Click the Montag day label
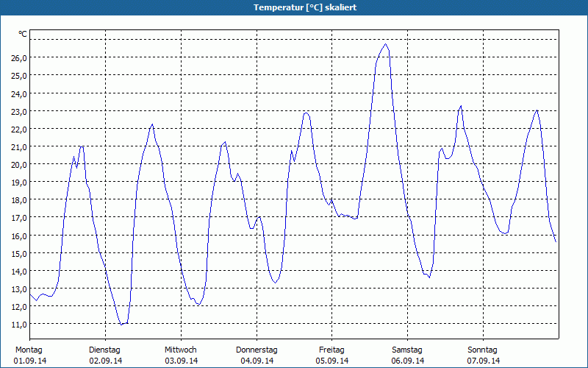The image size is (588, 368). point(29,350)
